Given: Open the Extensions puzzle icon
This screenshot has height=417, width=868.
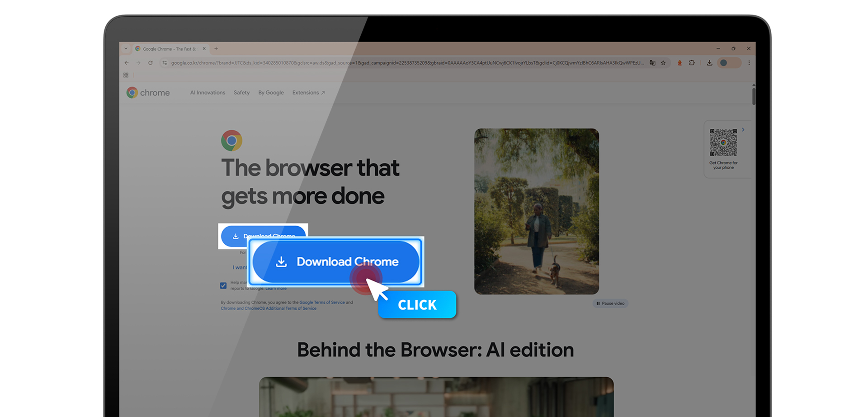Looking at the screenshot, I should pyautogui.click(x=692, y=63).
